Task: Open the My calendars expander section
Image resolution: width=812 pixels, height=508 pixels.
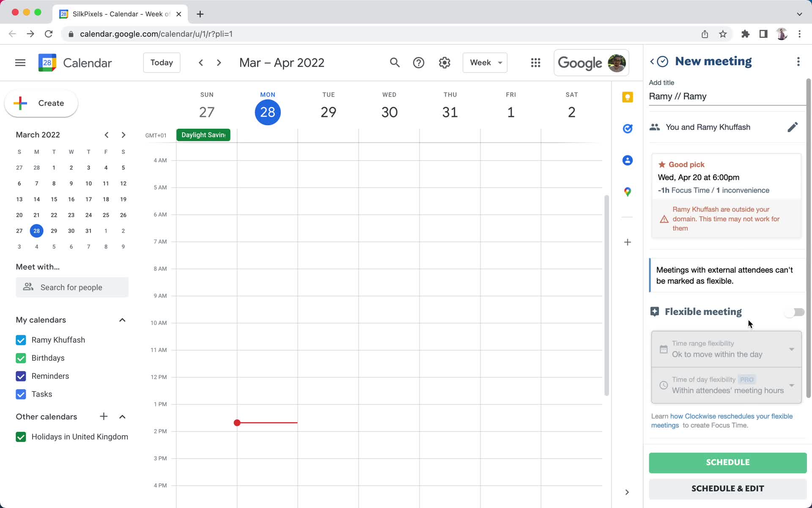Action: [x=122, y=320]
